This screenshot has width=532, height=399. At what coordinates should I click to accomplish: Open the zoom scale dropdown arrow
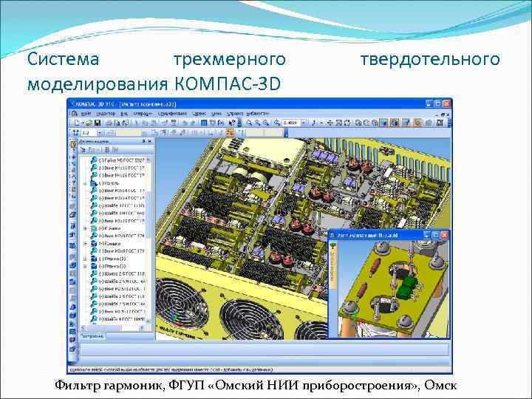coord(304,123)
